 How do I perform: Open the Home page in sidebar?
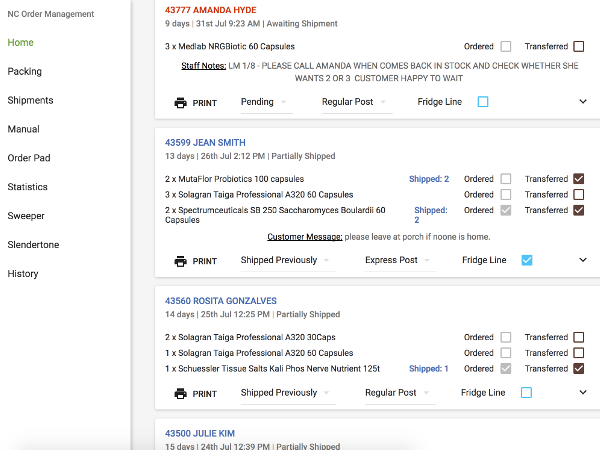tap(20, 42)
